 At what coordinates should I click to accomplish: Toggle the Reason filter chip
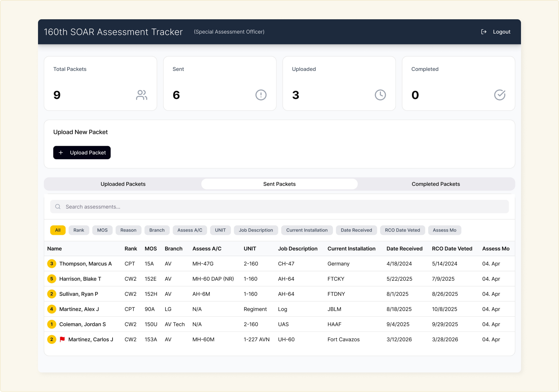[x=128, y=230]
